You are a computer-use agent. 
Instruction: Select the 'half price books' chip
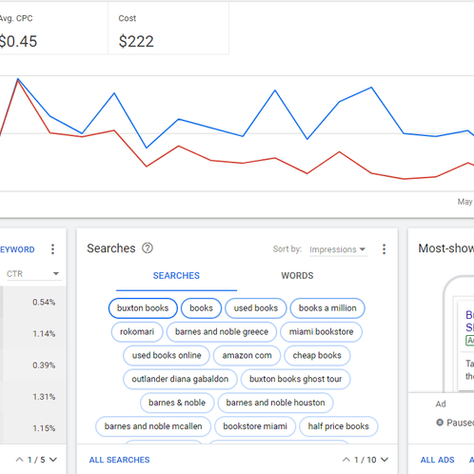tap(338, 426)
